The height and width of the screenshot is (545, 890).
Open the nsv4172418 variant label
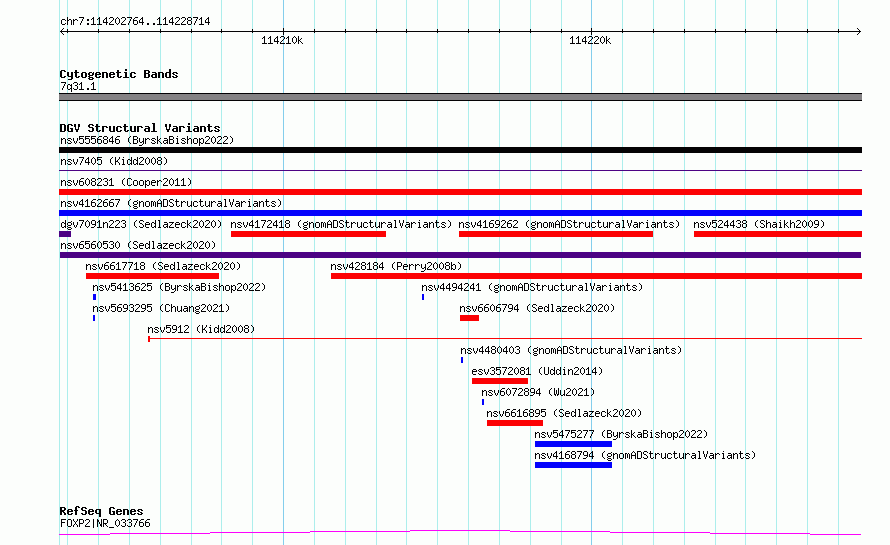(x=341, y=224)
